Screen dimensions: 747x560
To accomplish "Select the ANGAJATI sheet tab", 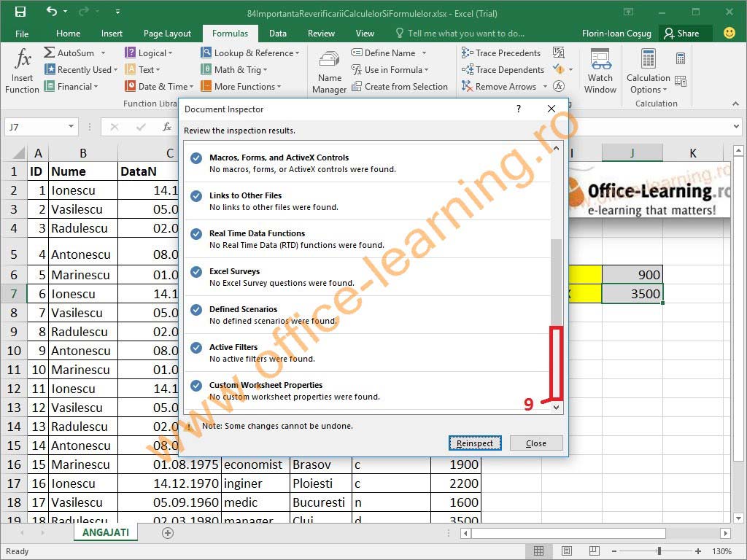I will [105, 532].
